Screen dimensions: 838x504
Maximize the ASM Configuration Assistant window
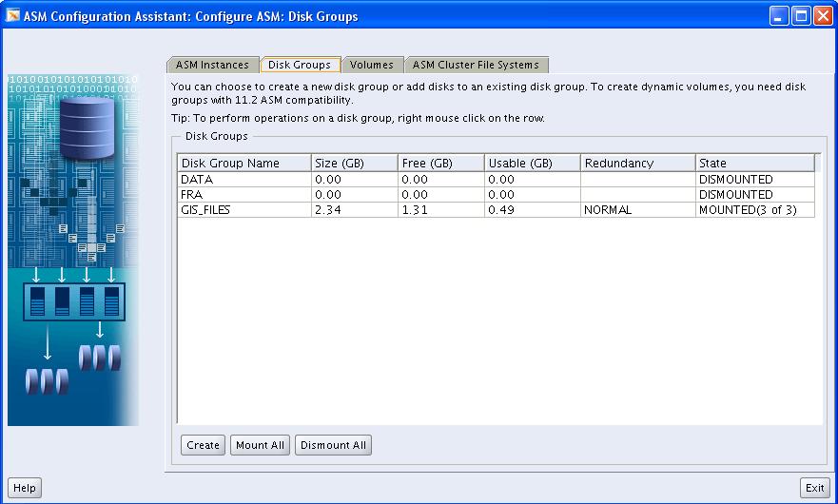(801, 16)
